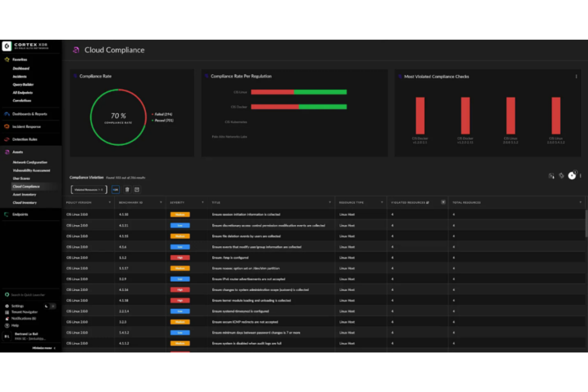Open the Policy Version column filter dropdown
This screenshot has height=392, width=588.
click(110, 202)
